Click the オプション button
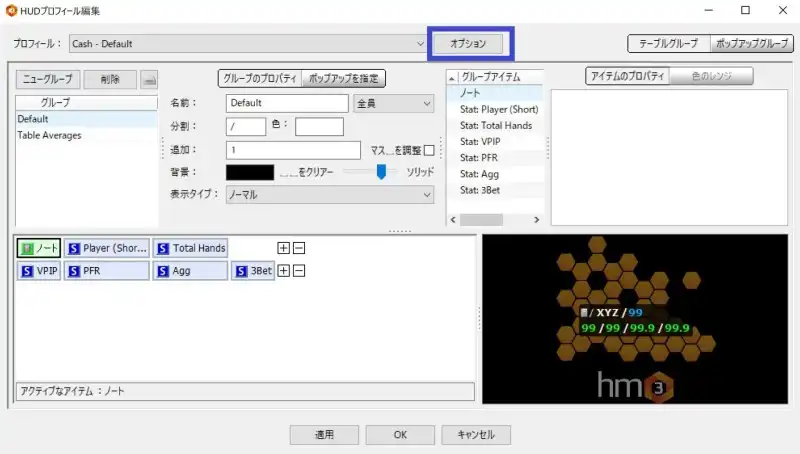Screen dimensions: 800x454 [x=468, y=44]
